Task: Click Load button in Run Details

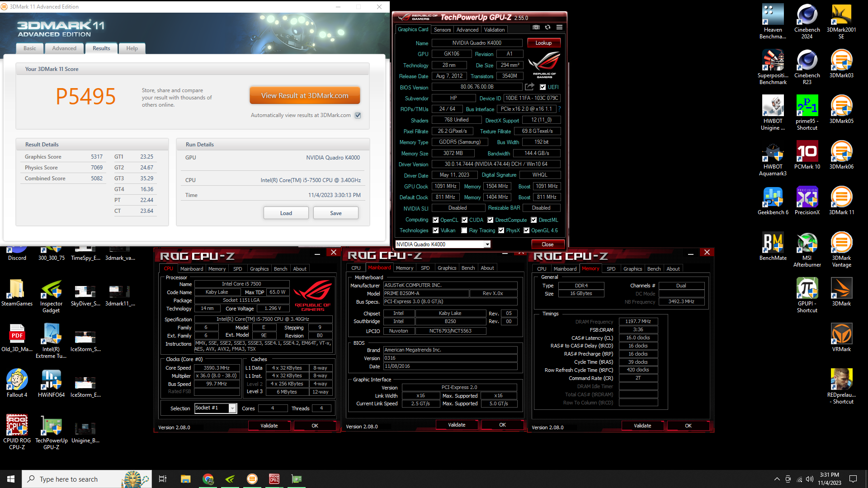Action: click(x=286, y=213)
